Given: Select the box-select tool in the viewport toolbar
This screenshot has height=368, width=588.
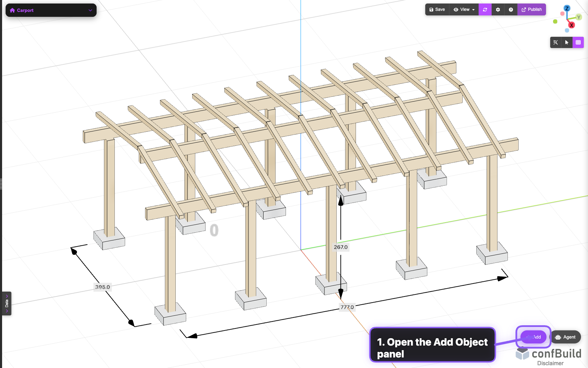Looking at the screenshot, I should point(556,42).
